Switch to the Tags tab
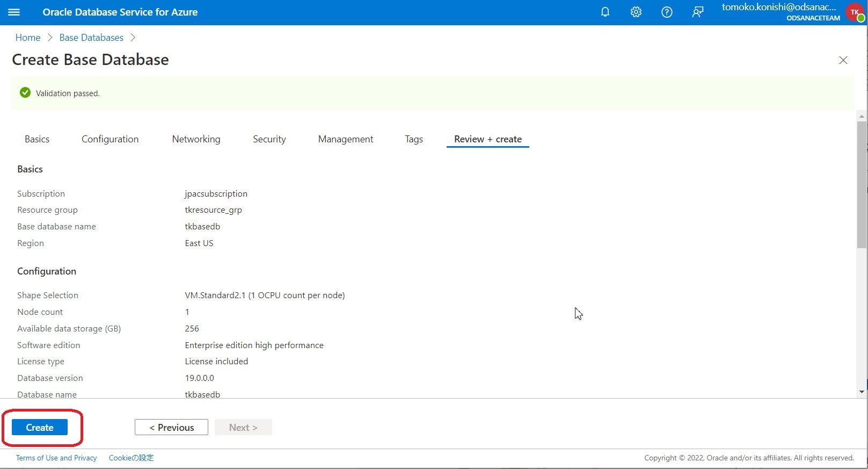Viewport: 868px width, 469px height. click(414, 139)
